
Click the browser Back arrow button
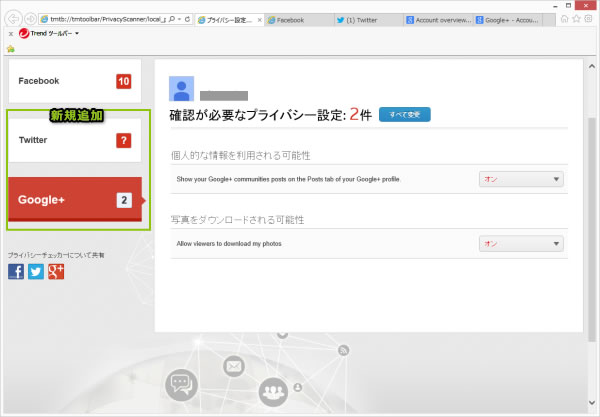click(x=13, y=19)
